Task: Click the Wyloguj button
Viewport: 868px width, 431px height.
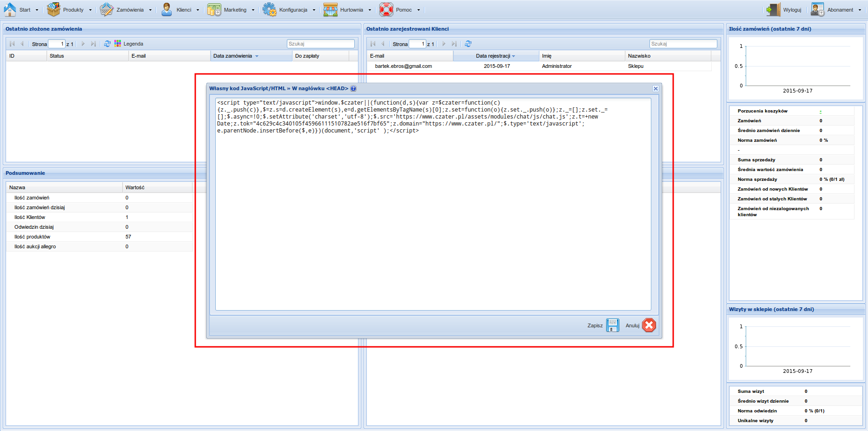Action: click(784, 9)
